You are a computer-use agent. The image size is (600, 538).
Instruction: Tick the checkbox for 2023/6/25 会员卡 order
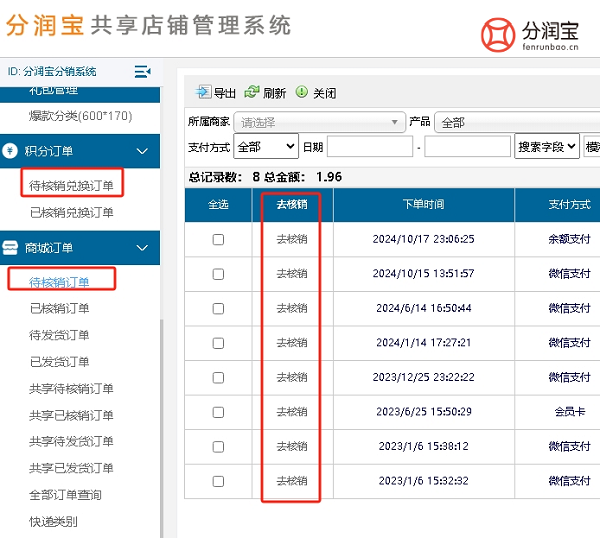(218, 412)
